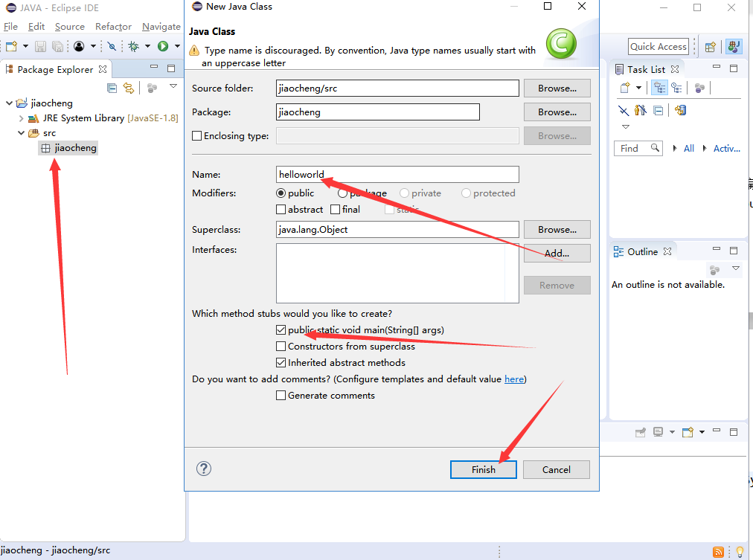Open the New wizard dropdown arrow
Screen dimensions: 753x560
pos(25,46)
